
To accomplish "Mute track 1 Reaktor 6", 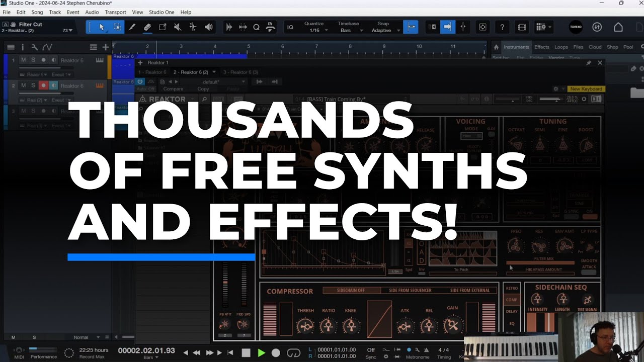I will point(23,60).
